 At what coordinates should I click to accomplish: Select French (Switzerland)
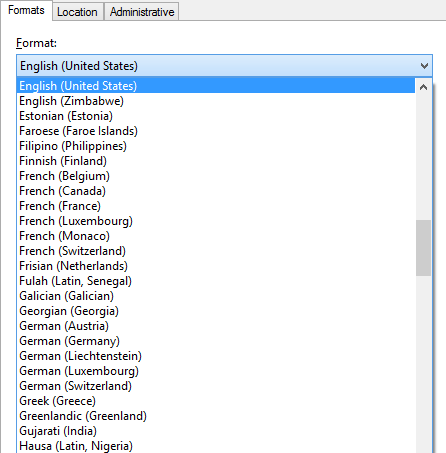point(216,251)
